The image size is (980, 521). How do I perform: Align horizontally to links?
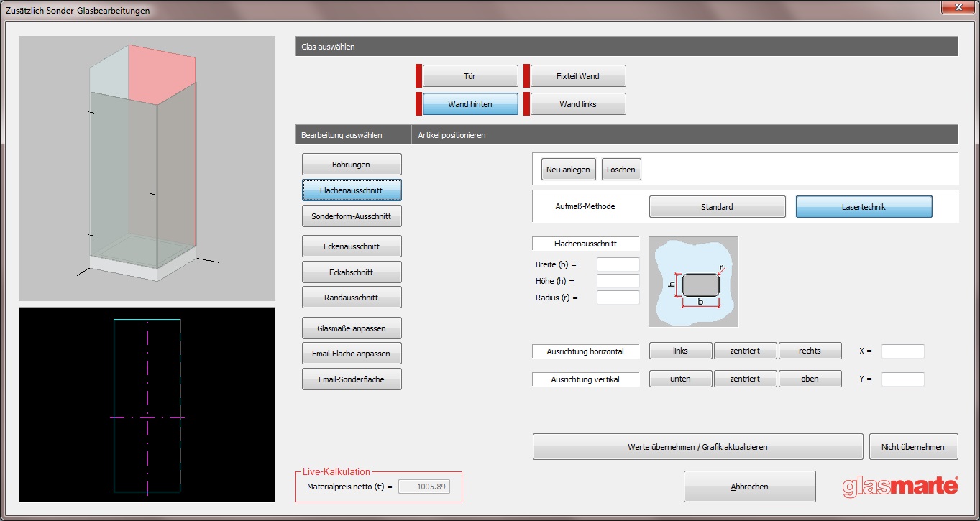680,351
